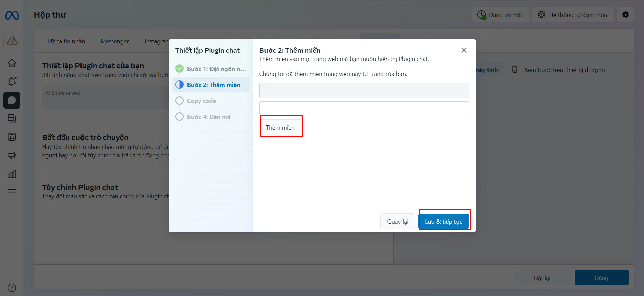Select step 'Bước 1: Đặt ngôn ngữ'
644x296 pixels.
coord(211,69)
